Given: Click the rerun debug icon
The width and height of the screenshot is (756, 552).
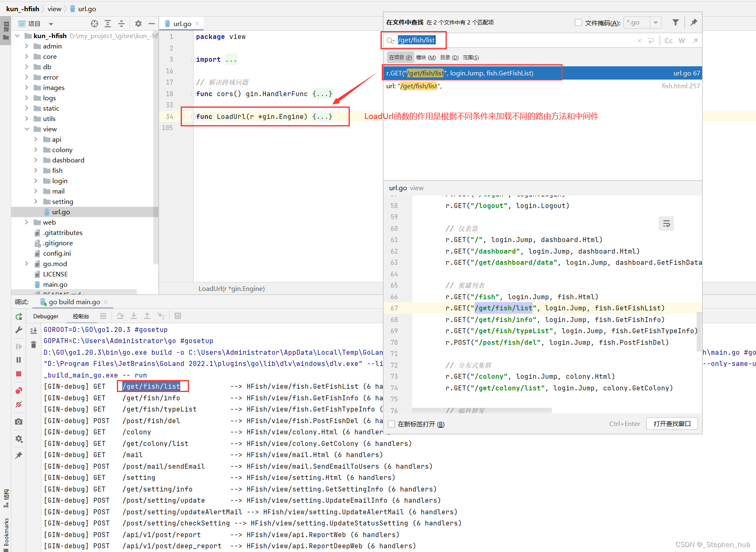Looking at the screenshot, I should tap(19, 317).
